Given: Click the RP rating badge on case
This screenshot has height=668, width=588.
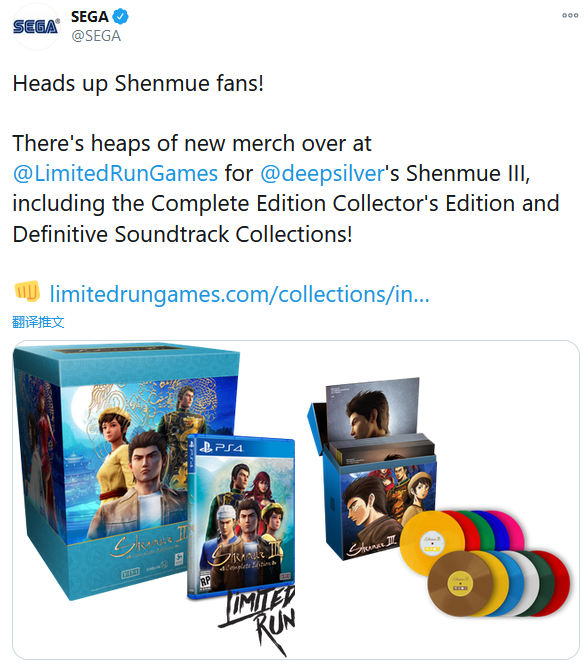Looking at the screenshot, I should [205, 582].
